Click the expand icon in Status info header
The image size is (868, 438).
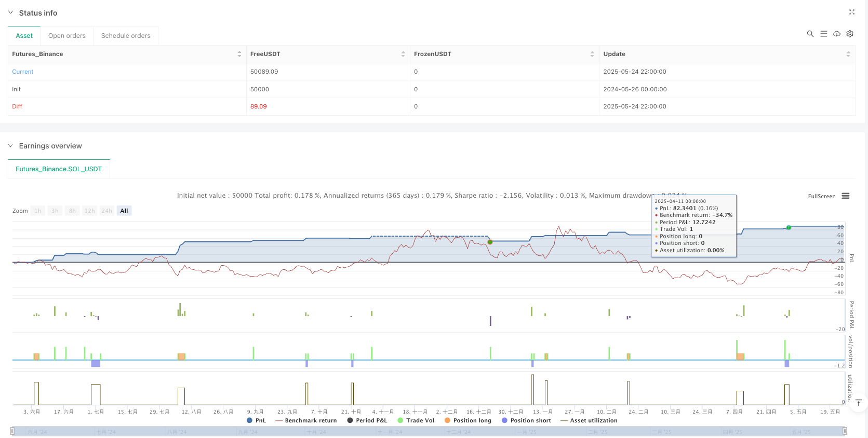point(851,12)
